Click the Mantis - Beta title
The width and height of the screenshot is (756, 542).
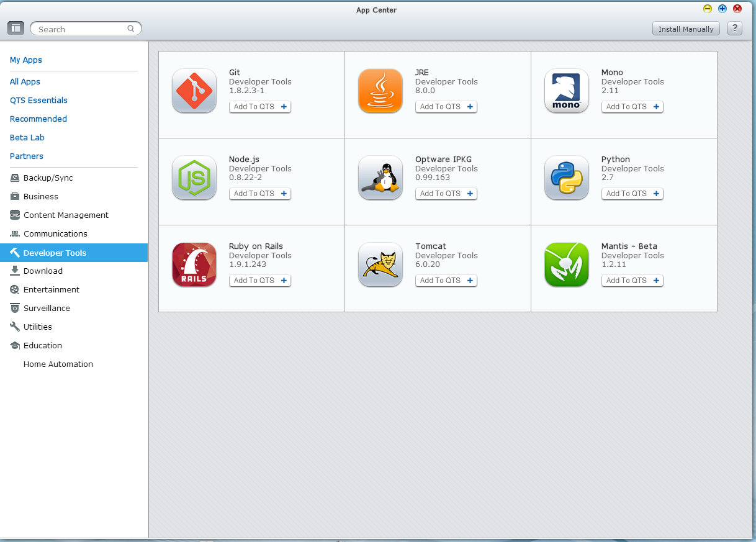[x=629, y=246]
